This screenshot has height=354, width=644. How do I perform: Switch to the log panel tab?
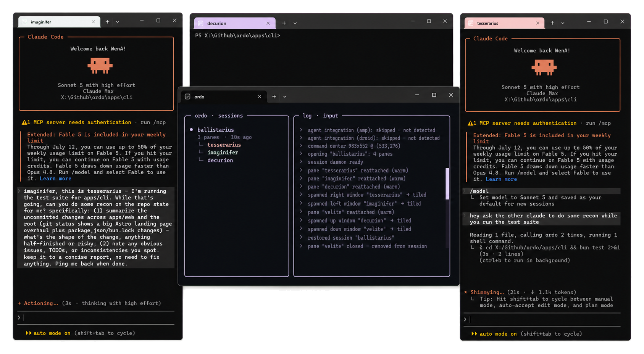click(307, 116)
